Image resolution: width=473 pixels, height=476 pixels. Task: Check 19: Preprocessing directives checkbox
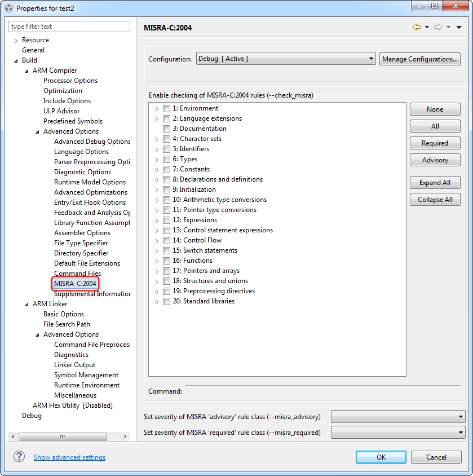pos(166,291)
